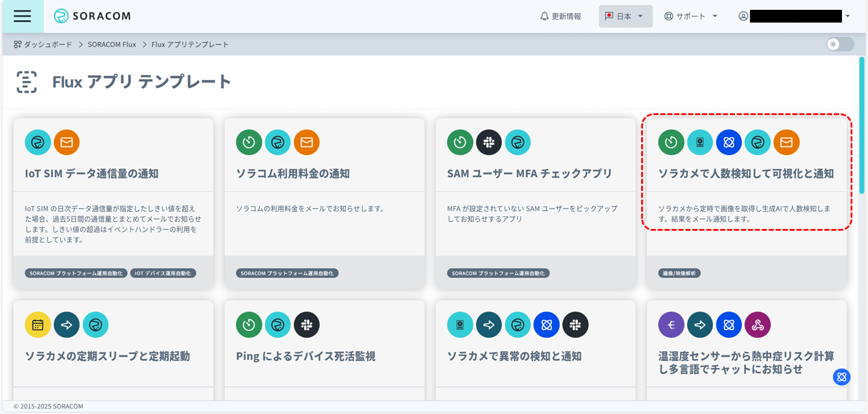The width and height of the screenshot is (868, 414).
Task: Click MFA が設定されていない description text
Action: coord(532,214)
